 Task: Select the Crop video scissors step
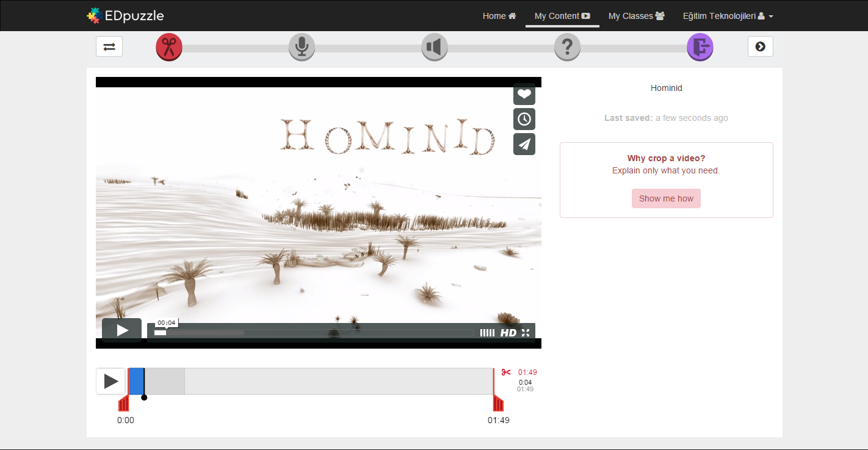(x=169, y=47)
